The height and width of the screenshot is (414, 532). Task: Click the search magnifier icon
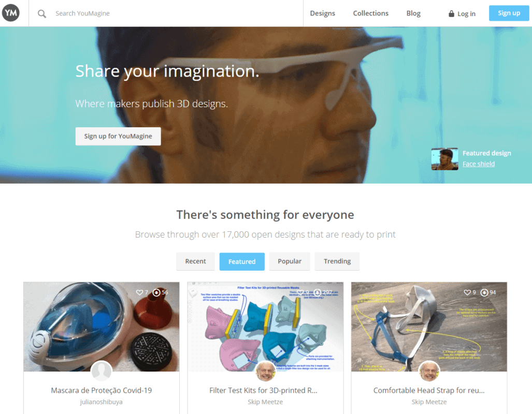(42, 13)
